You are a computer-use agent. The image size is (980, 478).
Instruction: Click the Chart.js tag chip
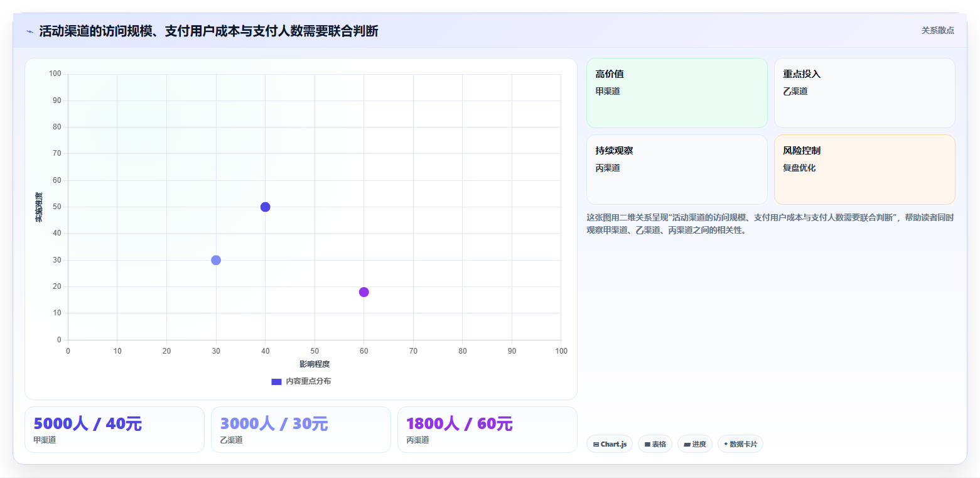pos(610,444)
